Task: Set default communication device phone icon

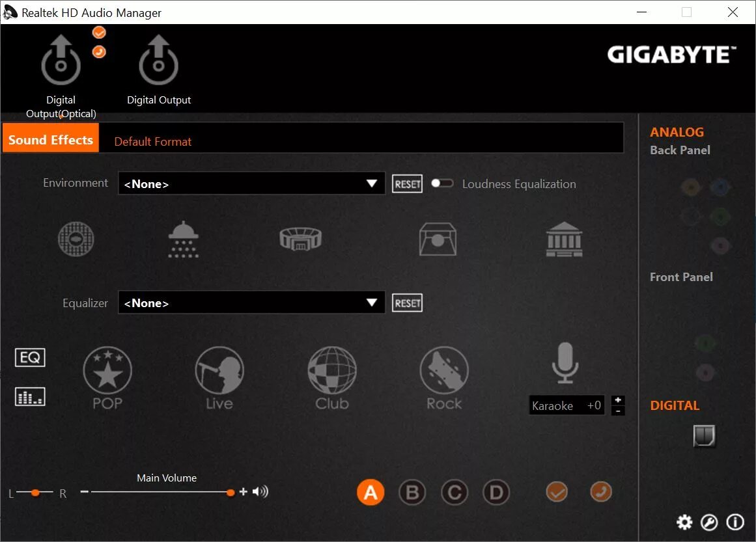Action: (601, 492)
